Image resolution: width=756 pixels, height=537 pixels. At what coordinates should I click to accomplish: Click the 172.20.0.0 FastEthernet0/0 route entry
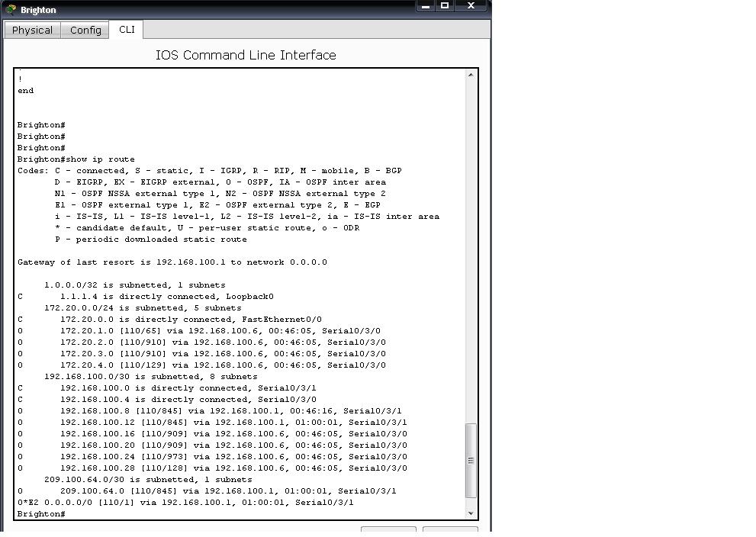coord(169,319)
